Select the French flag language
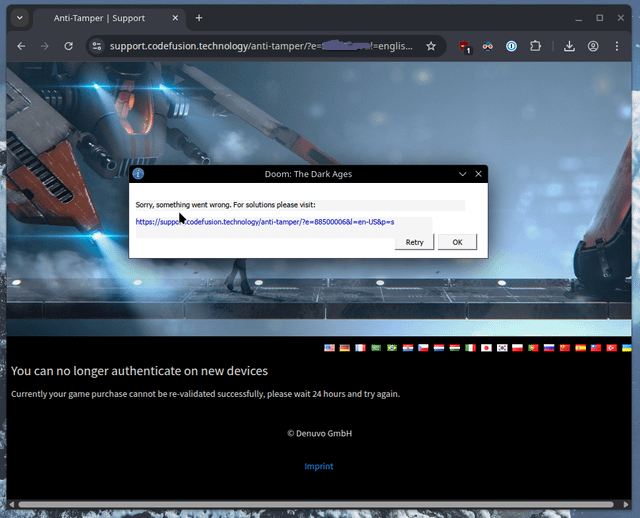The image size is (640, 518). coord(360,348)
